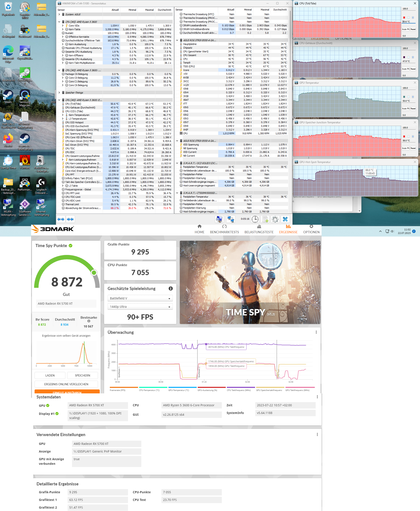Open the 1440p Ultra resolution dropdown

(x=140, y=307)
